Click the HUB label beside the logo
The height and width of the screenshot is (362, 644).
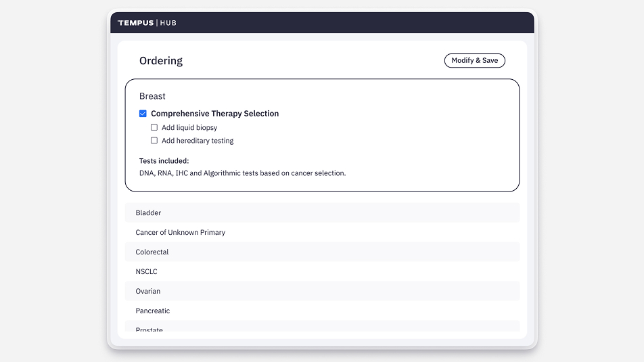pyautogui.click(x=168, y=23)
